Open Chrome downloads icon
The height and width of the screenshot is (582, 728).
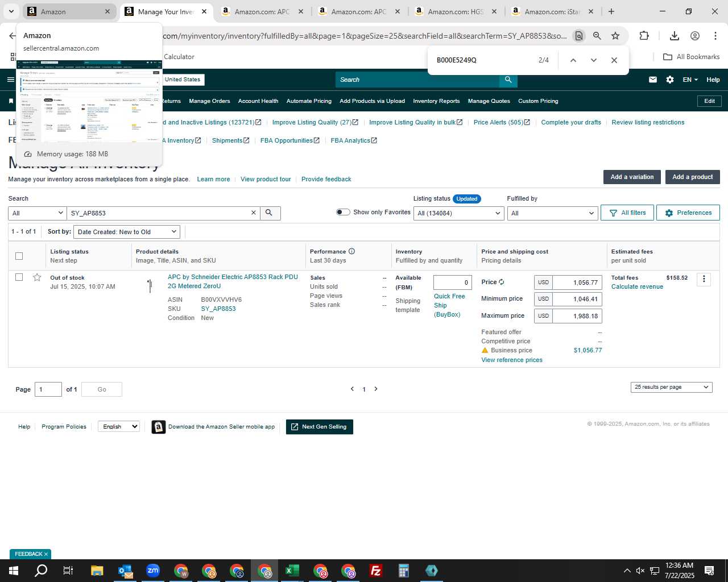(x=675, y=36)
